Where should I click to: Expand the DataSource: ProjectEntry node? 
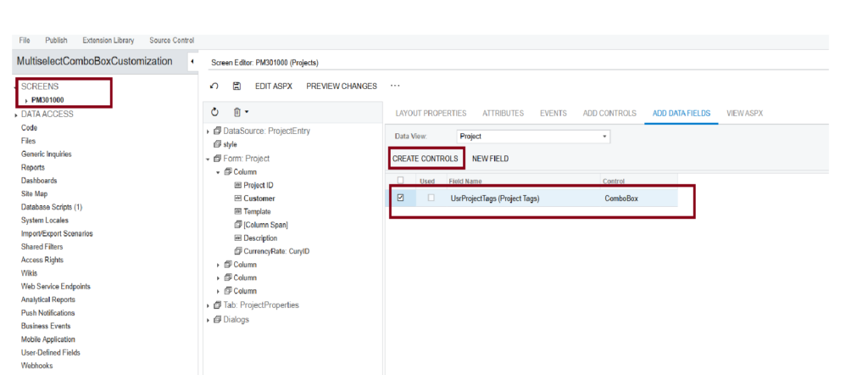pyautogui.click(x=209, y=132)
